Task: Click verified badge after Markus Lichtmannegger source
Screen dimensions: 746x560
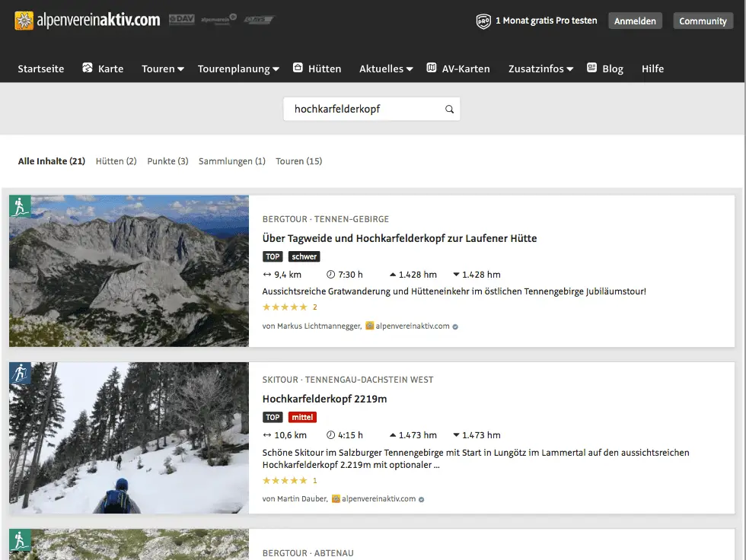Action: coord(455,326)
